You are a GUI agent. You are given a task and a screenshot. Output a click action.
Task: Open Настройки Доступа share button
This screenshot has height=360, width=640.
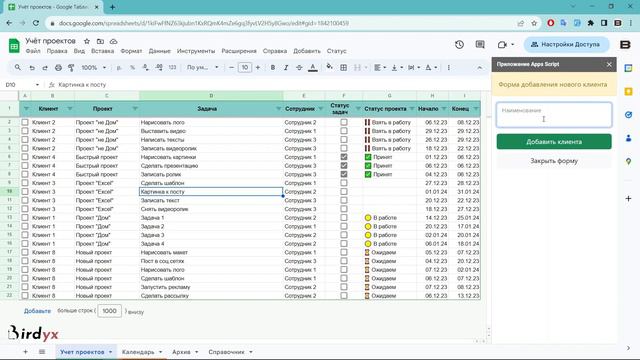pyautogui.click(x=566, y=44)
